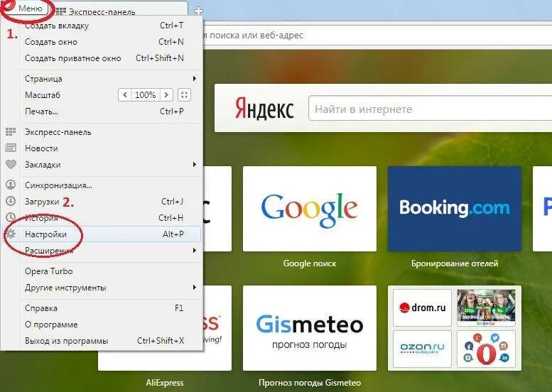
Task: Open the Booking.com speed dial tile
Action: tap(455, 209)
